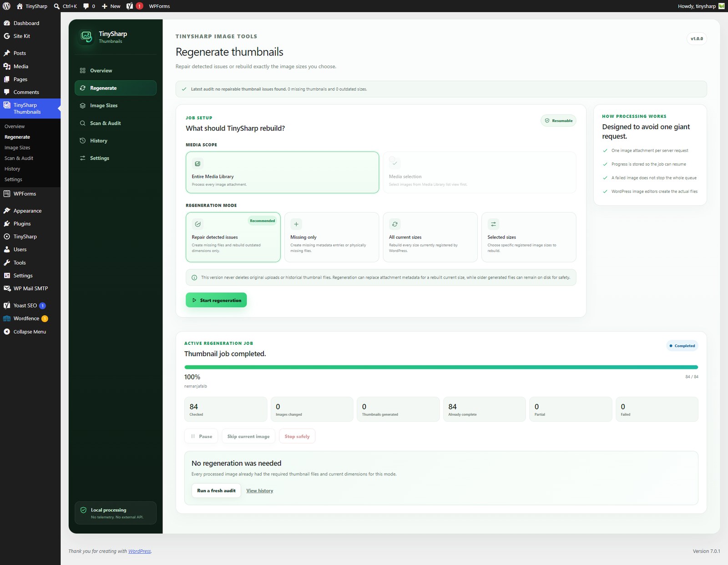Open the TinySharp site name menu

click(32, 6)
